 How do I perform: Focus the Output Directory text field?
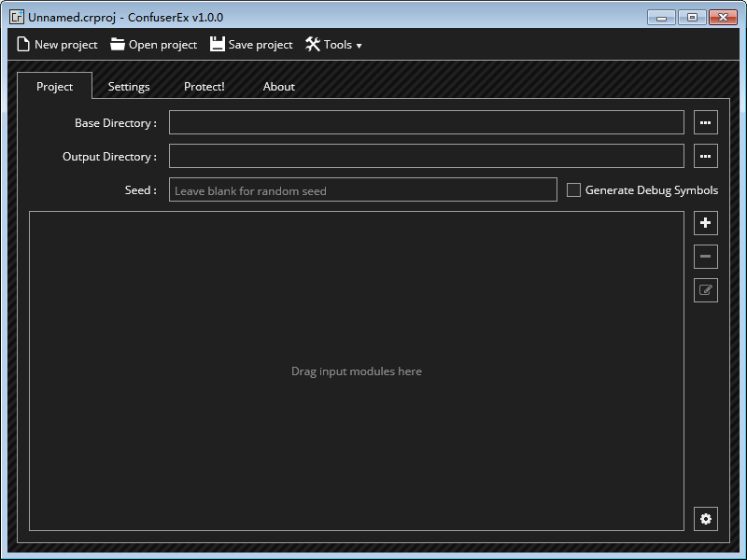coord(426,157)
